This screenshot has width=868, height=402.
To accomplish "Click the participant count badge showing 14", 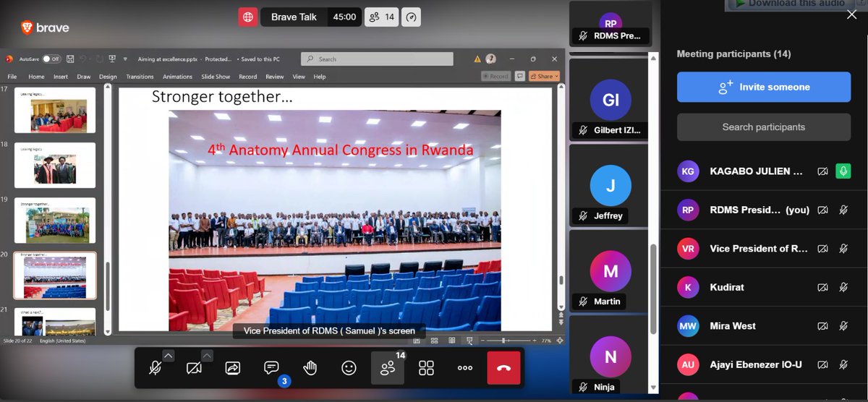I will click(x=382, y=17).
